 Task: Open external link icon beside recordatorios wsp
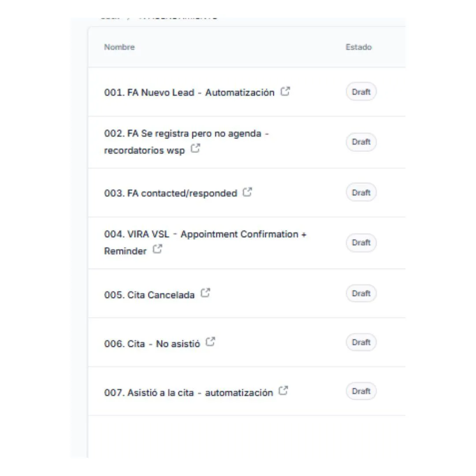(x=195, y=149)
